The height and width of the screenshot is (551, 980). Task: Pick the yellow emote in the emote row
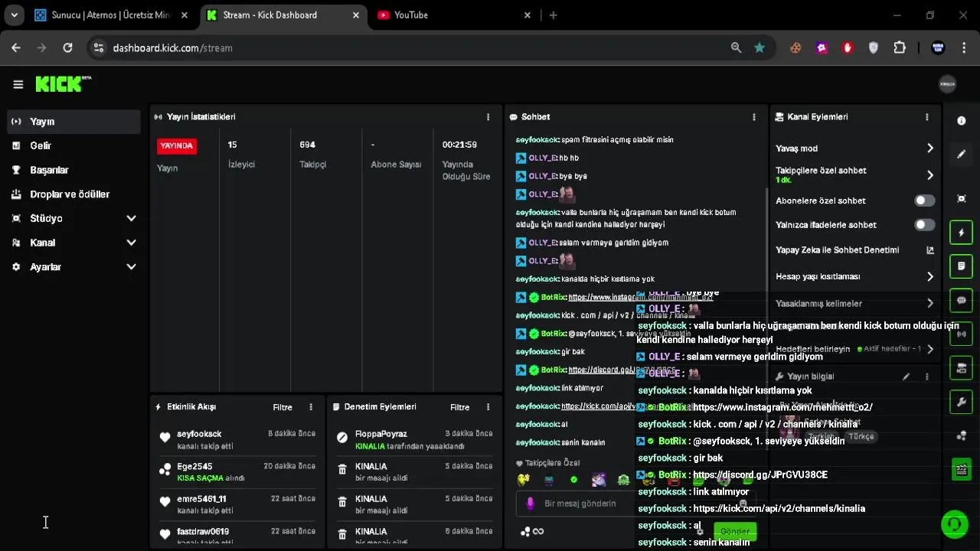(x=523, y=480)
